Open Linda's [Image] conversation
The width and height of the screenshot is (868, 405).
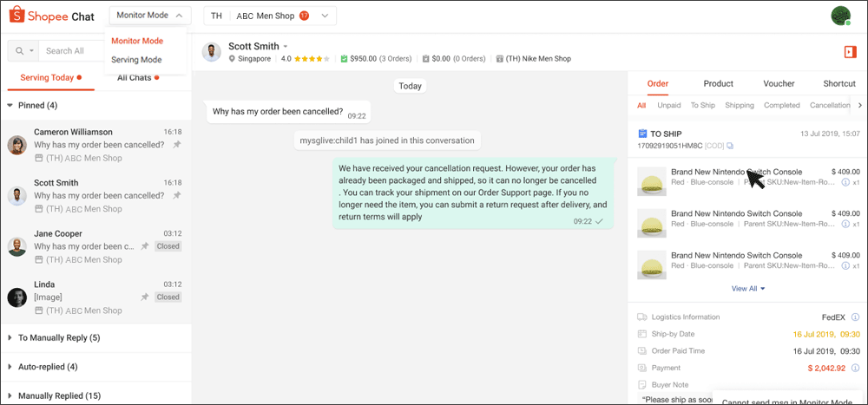pyautogui.click(x=95, y=297)
